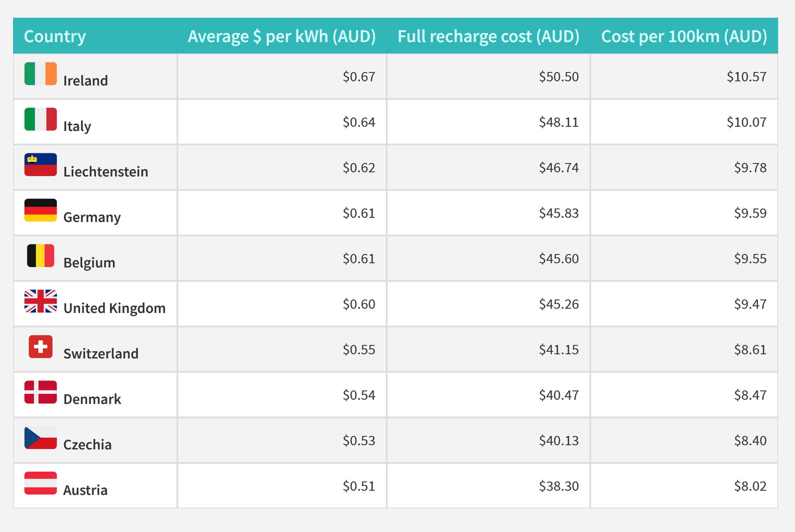Click the Germany flag icon
Image resolution: width=795 pixels, height=532 pixels.
pos(40,210)
